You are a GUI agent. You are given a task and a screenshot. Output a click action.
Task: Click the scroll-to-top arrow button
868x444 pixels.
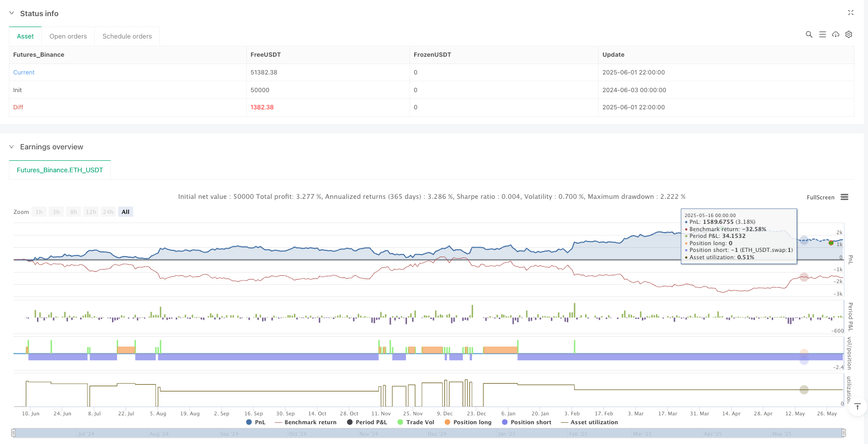[x=857, y=407]
